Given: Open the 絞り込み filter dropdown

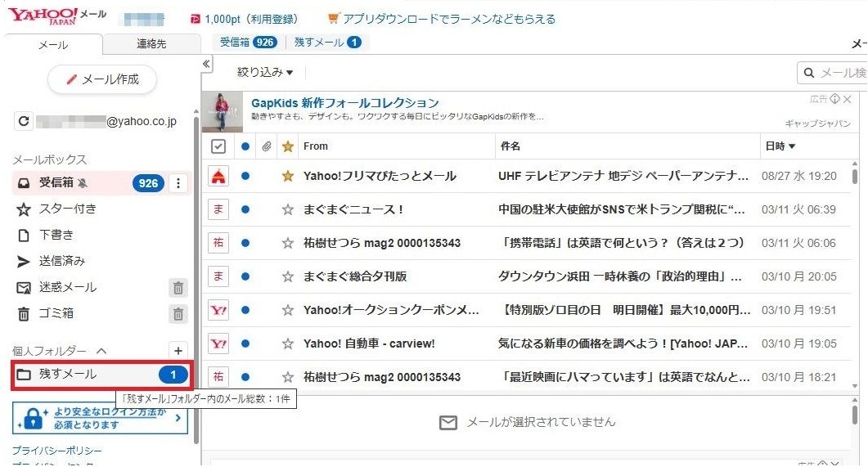Looking at the screenshot, I should (x=265, y=72).
